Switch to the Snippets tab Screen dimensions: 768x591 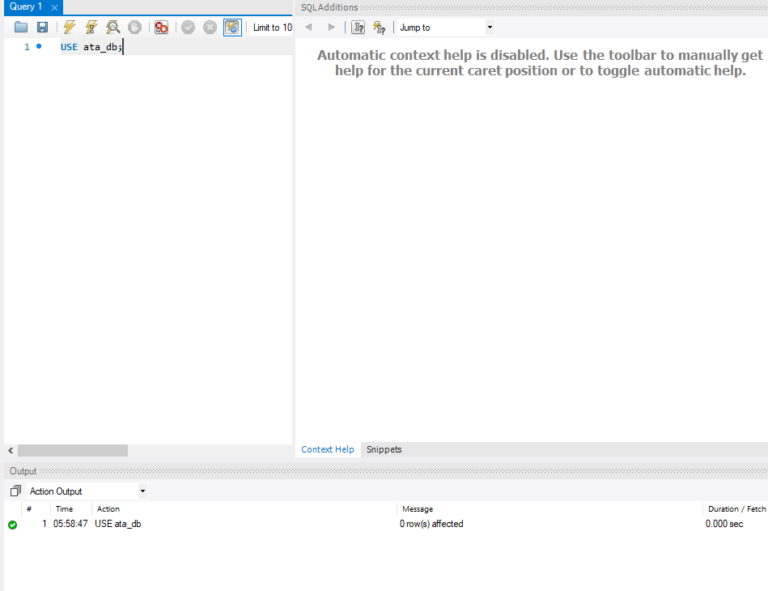384,450
